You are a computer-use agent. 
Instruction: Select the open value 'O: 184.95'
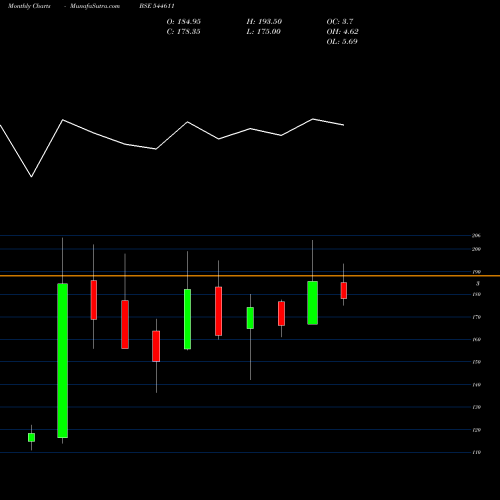[x=184, y=22]
